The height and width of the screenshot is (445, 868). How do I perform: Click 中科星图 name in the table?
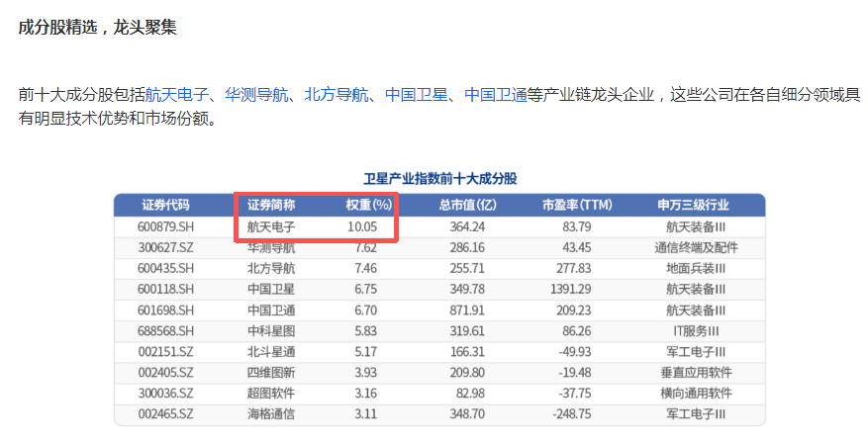click(x=271, y=331)
